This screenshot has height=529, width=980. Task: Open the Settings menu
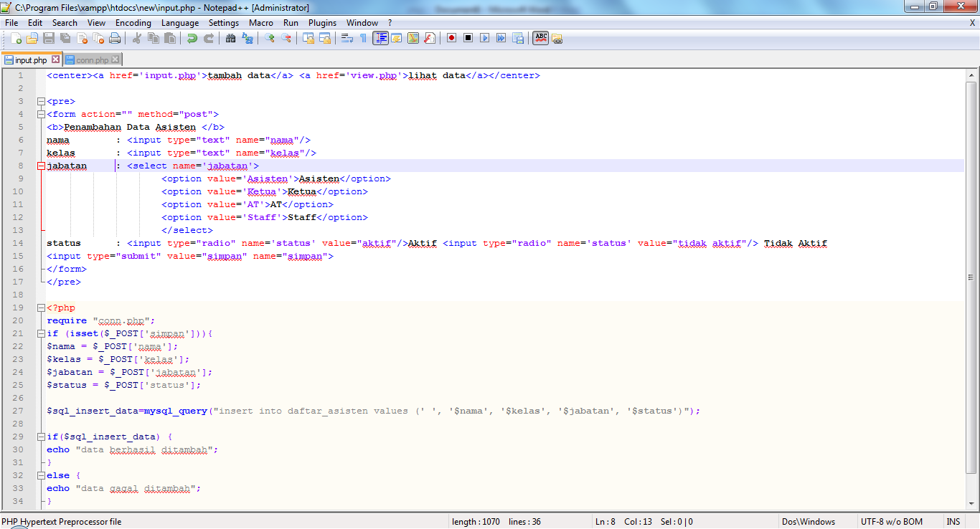pyautogui.click(x=224, y=23)
